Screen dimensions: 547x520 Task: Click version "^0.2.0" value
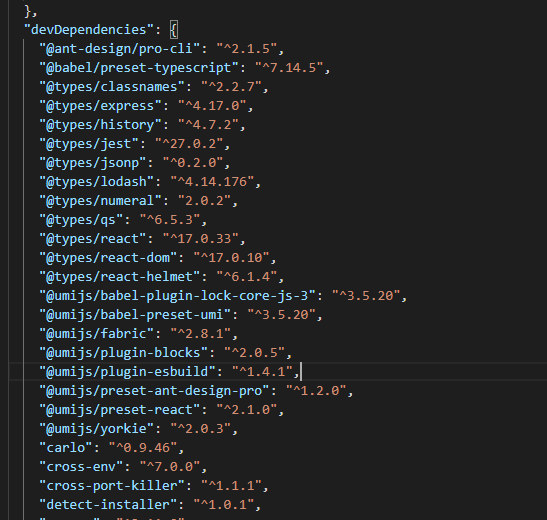tap(193, 163)
